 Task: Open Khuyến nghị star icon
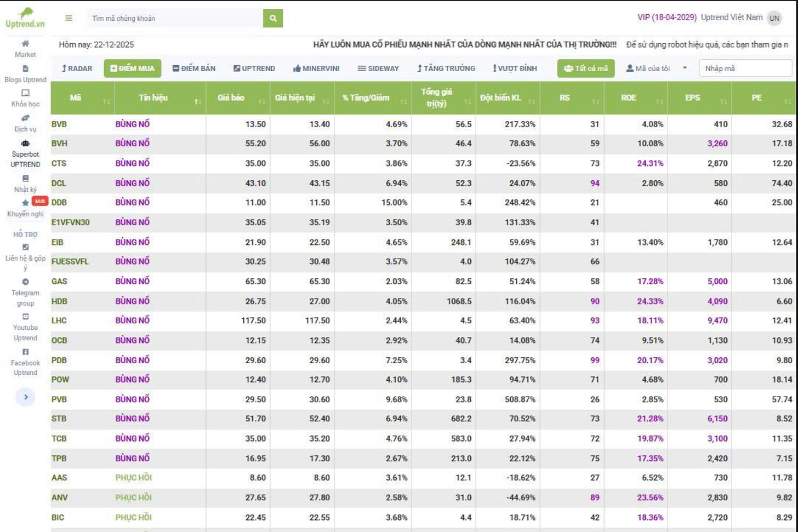point(25,203)
